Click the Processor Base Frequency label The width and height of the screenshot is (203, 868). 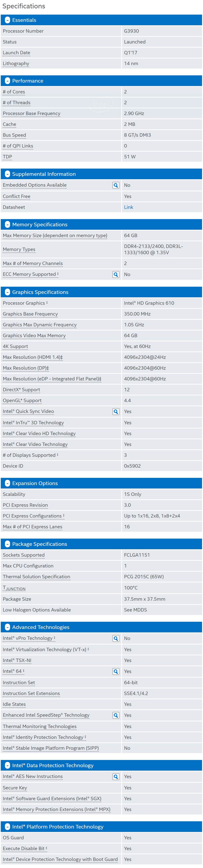click(x=31, y=114)
